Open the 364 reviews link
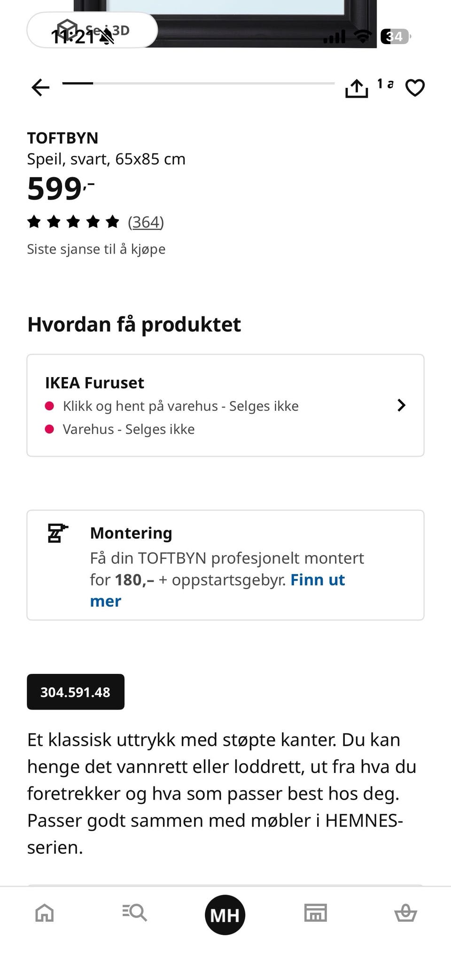 tap(146, 222)
